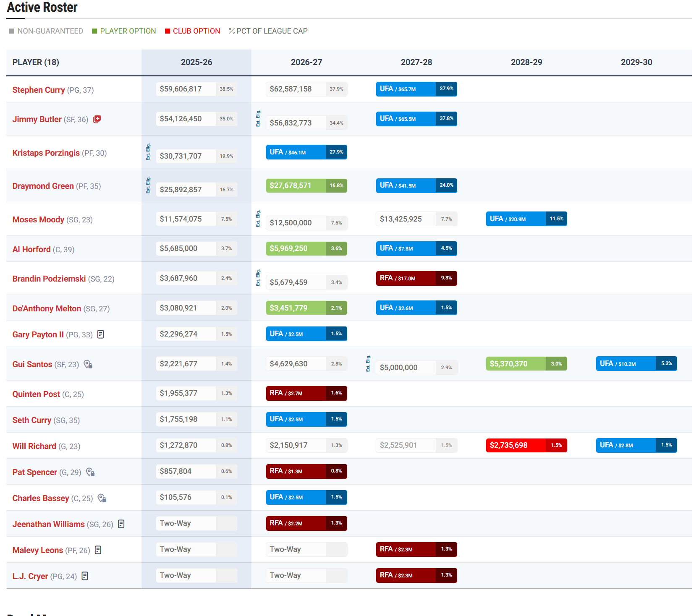
Task: Open the notes icon next to L.J. Cryer
Action: pyautogui.click(x=85, y=576)
